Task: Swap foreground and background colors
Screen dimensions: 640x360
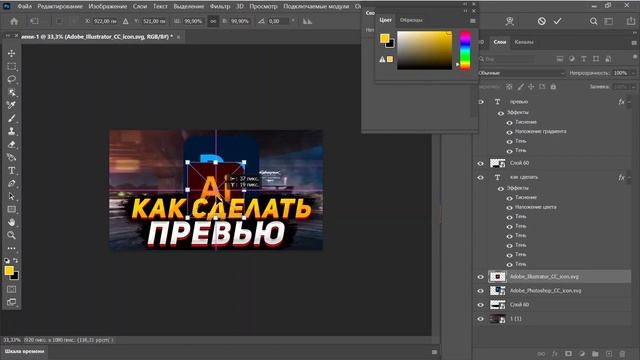Action: [x=16, y=260]
